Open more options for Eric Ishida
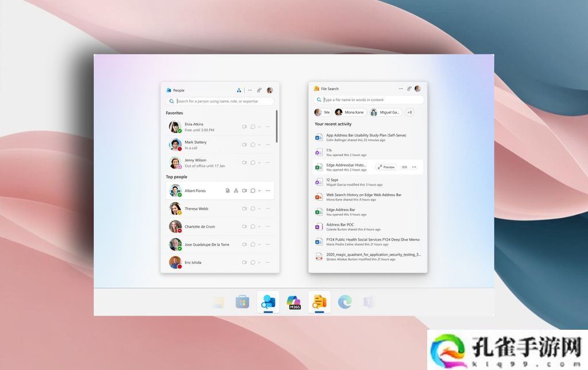 268,263
